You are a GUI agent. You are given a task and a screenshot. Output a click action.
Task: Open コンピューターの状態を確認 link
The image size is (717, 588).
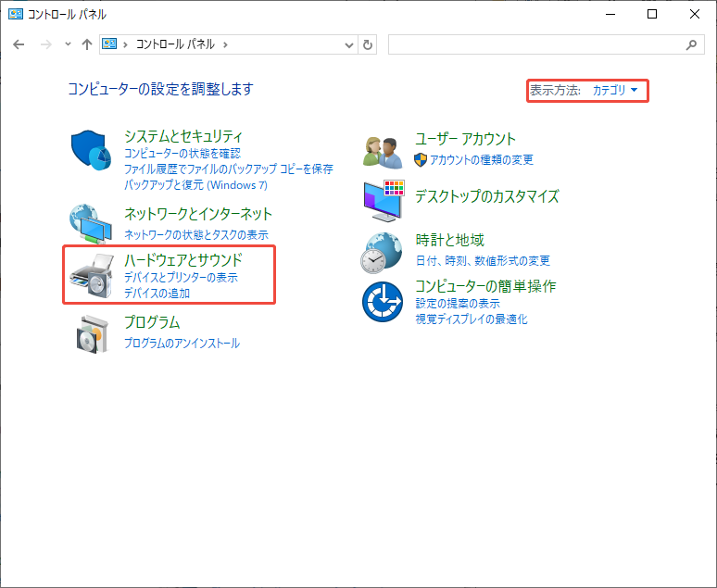182,153
